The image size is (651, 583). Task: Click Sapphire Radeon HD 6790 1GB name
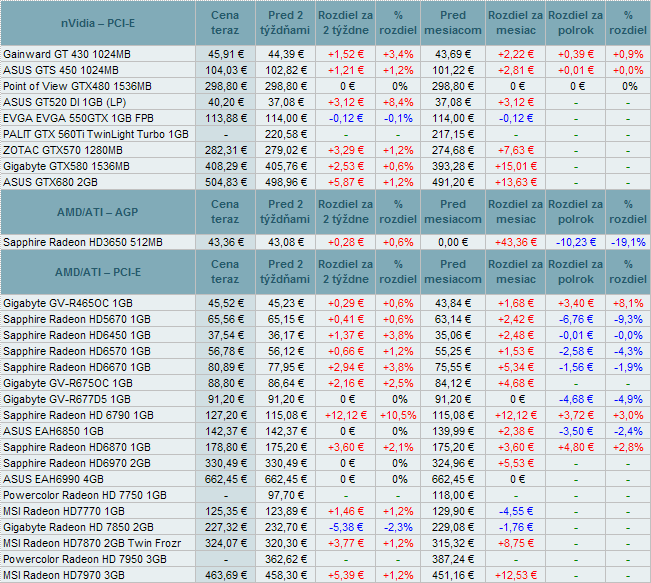point(78,415)
